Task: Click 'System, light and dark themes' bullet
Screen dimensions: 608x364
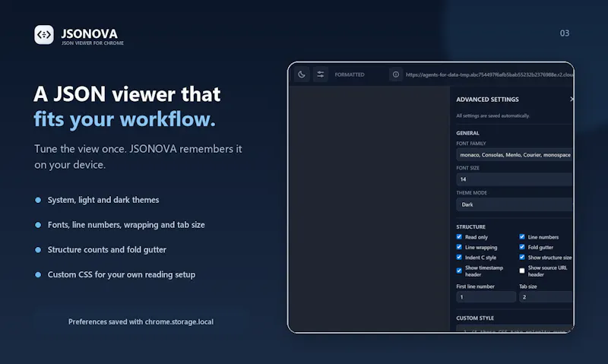Action: (x=103, y=200)
